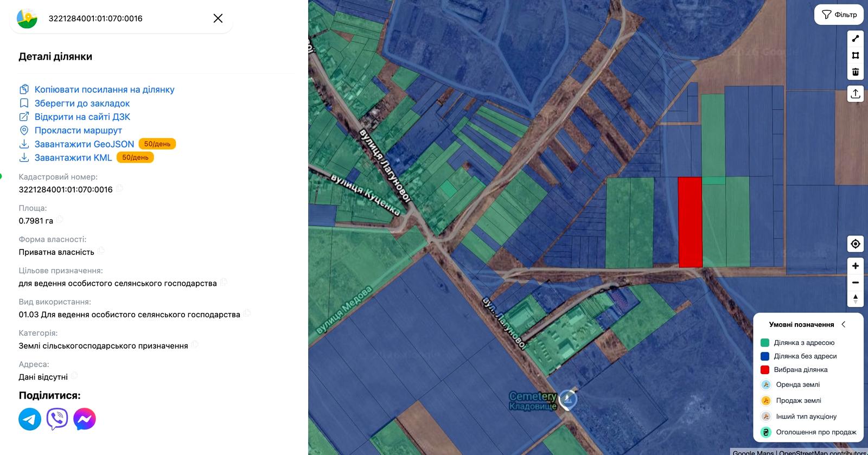Image resolution: width=868 pixels, height=455 pixels.
Task: Share the parcel via Messenger
Action: coord(85,419)
